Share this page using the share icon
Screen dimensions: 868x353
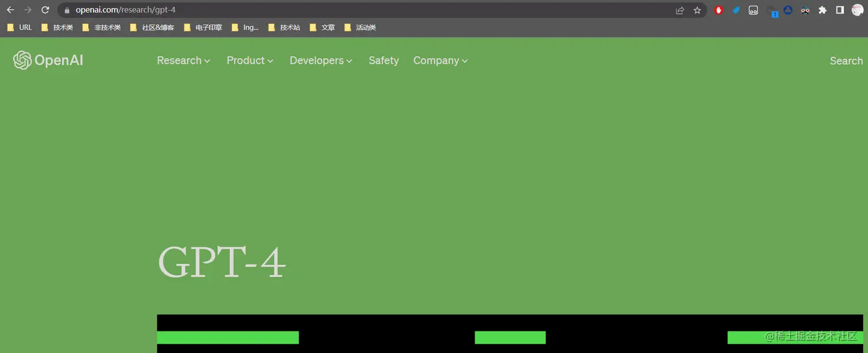tap(680, 10)
